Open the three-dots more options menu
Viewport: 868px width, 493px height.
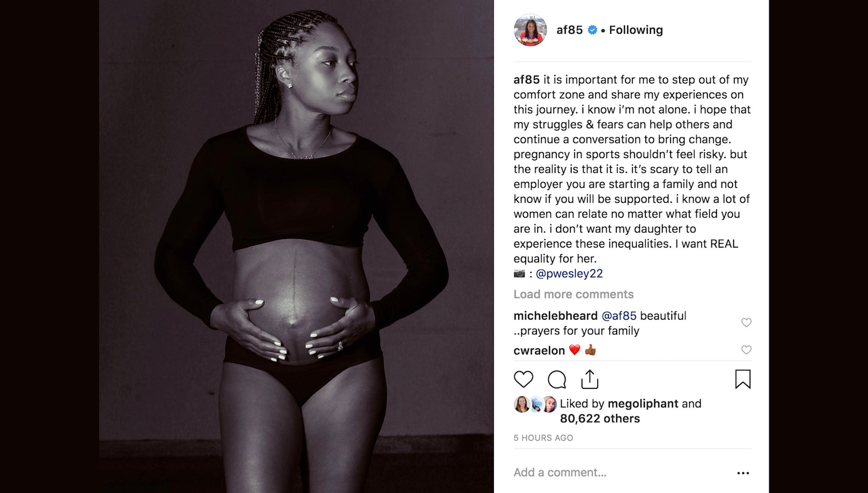[743, 473]
